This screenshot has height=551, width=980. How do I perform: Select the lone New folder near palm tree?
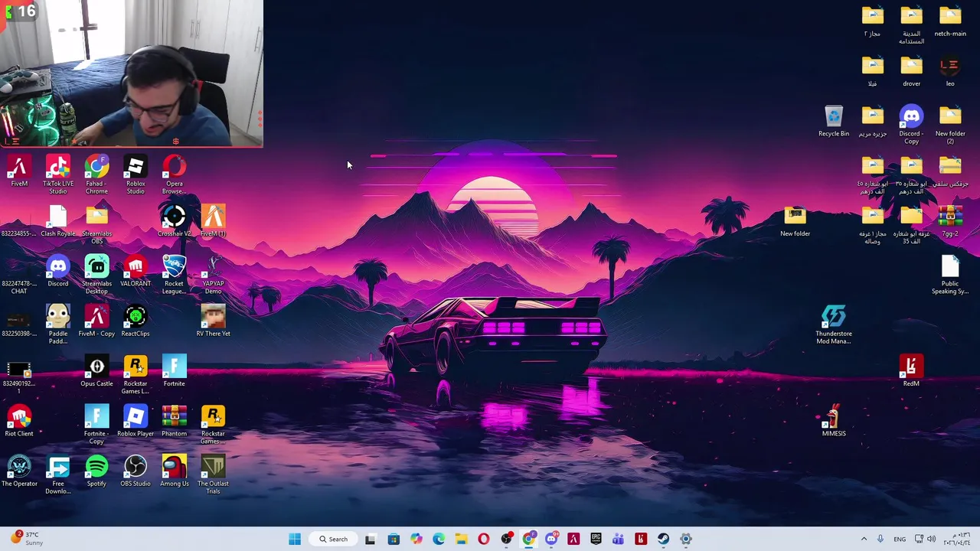795,221
